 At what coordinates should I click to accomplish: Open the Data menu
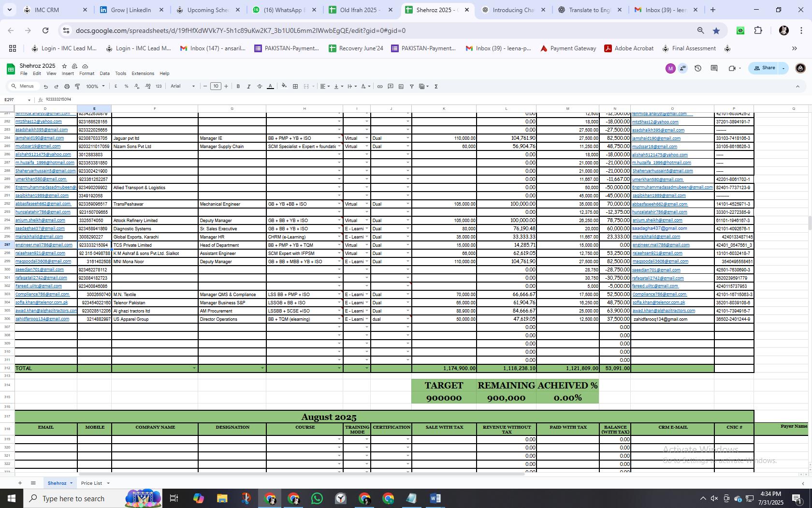(104, 74)
